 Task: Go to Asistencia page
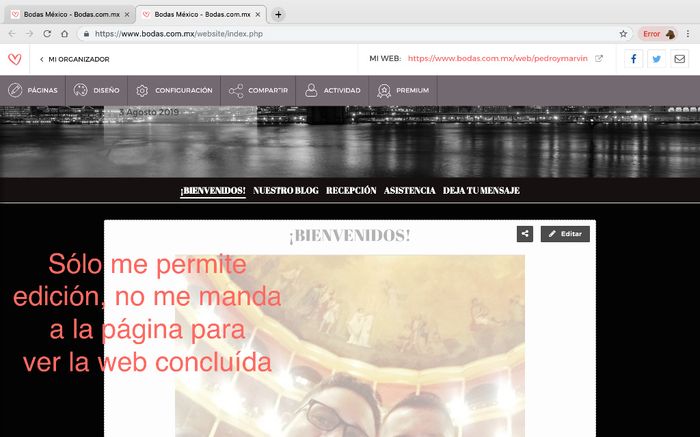[409, 191]
